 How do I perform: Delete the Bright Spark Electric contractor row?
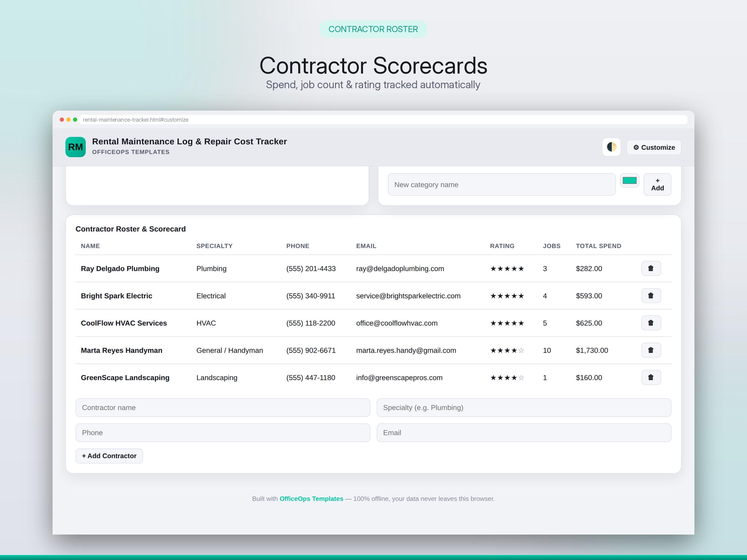651,296
